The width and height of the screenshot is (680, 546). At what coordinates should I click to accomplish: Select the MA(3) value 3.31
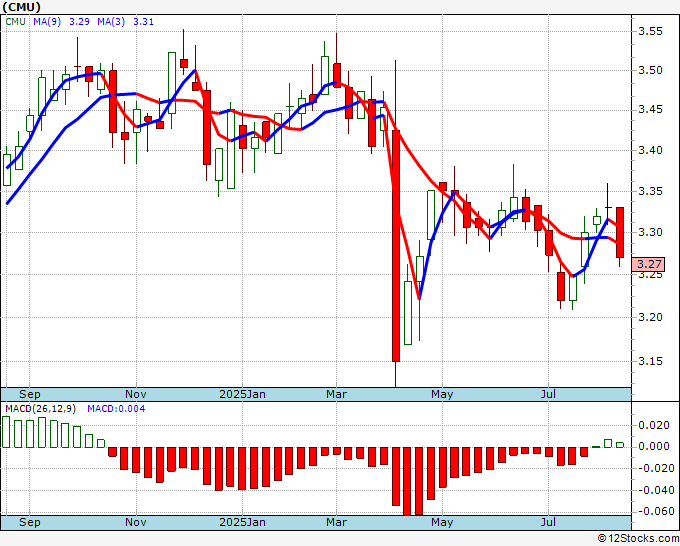coord(144,21)
